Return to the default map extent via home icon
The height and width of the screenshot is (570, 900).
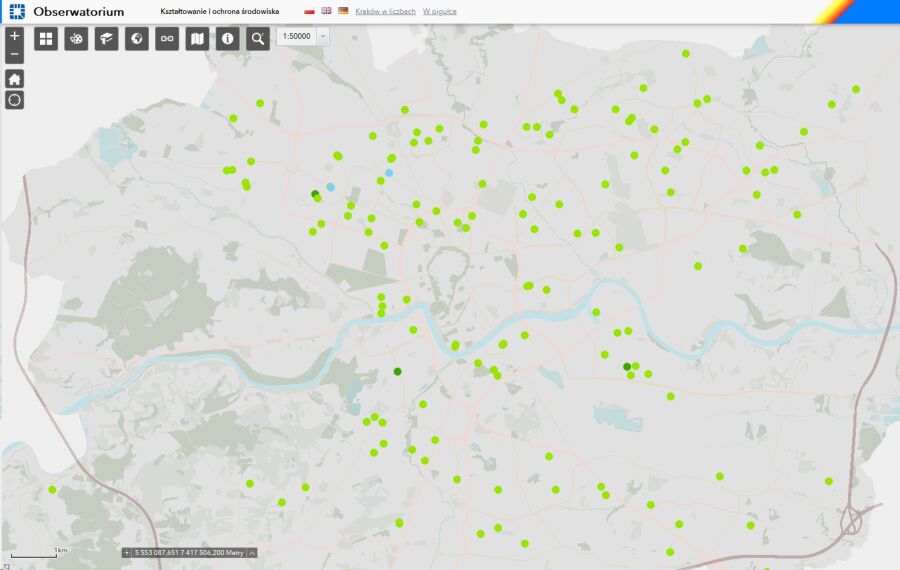coord(14,79)
